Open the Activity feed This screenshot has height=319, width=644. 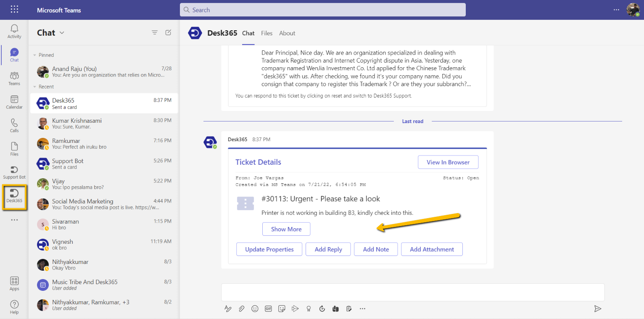point(14,31)
